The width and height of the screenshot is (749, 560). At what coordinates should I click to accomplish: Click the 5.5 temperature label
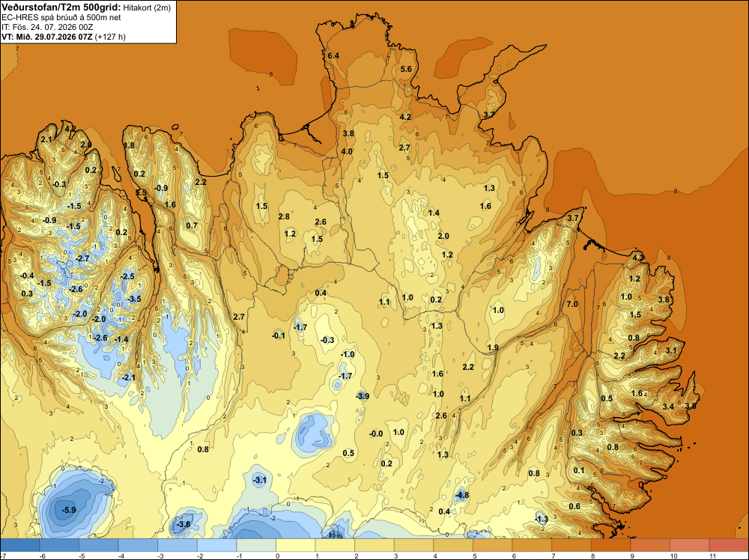click(x=141, y=193)
